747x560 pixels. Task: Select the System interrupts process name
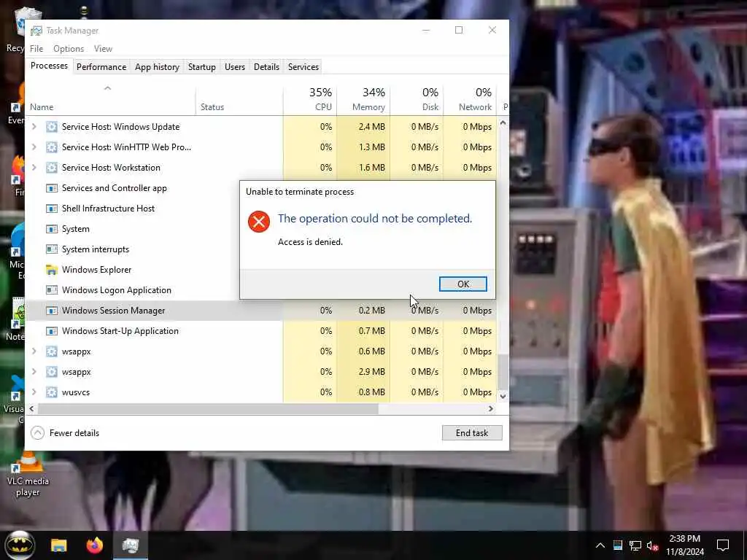[96, 249]
